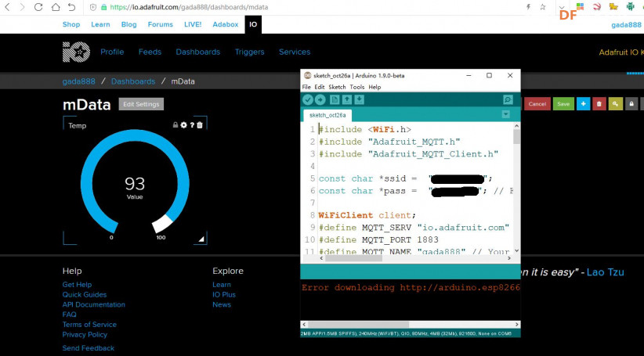Open the Arduino Edit menu
This screenshot has height=356, width=644.
320,87
